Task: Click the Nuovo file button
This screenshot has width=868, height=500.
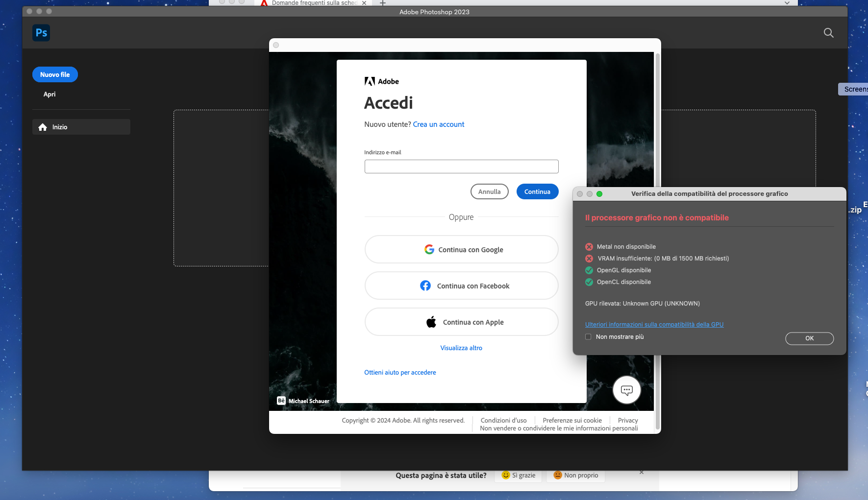Action: (55, 74)
